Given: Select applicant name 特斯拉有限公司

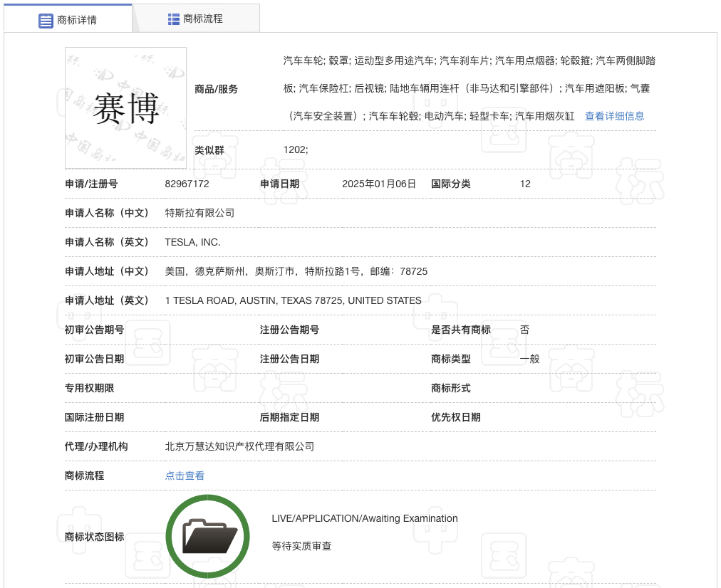Looking at the screenshot, I should [199, 213].
